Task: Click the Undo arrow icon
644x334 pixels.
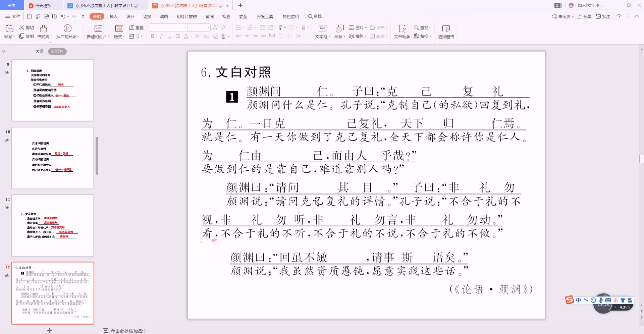Action: coord(63,16)
